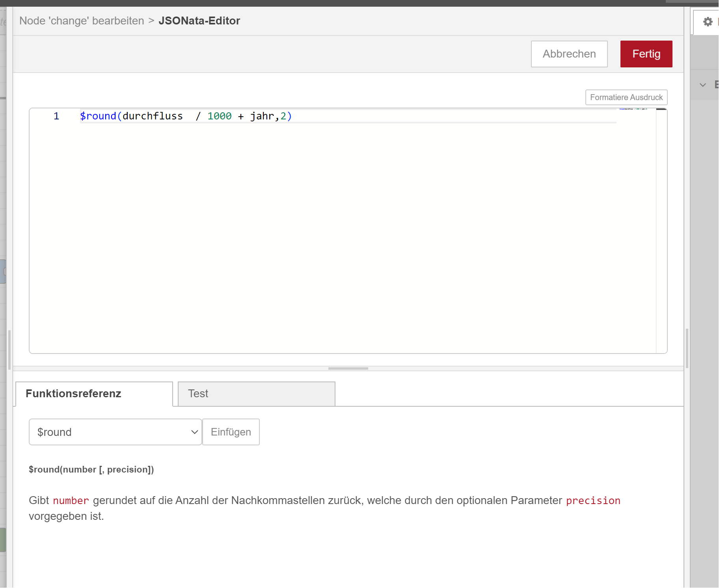Click into the JSONata expression editor line
Screen dimensions: 719x588
(x=348, y=116)
